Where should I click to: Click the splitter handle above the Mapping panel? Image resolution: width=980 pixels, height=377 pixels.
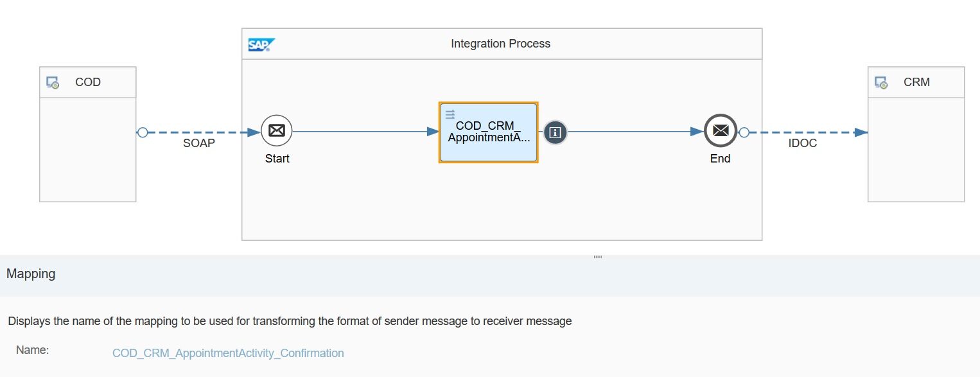pos(598,257)
